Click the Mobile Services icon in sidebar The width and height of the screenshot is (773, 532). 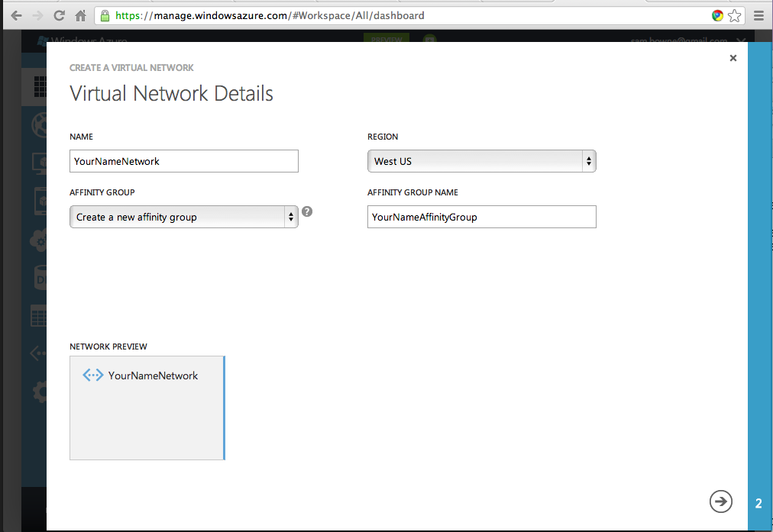tap(40, 202)
